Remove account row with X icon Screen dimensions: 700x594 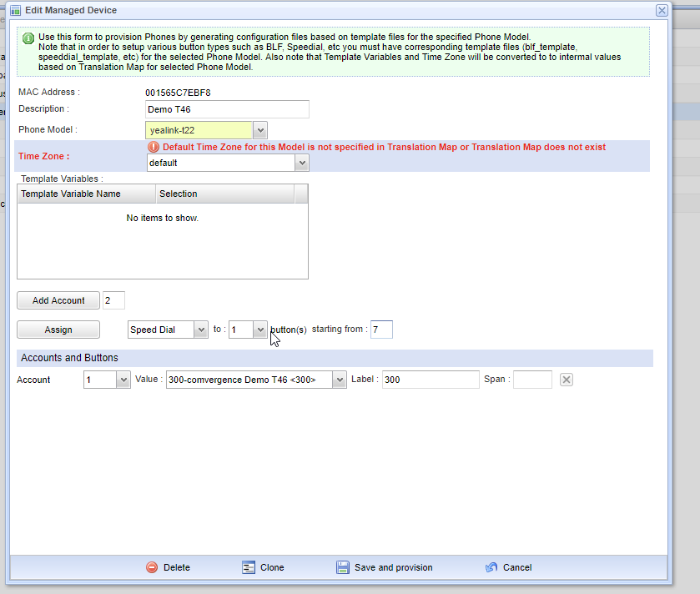(566, 380)
